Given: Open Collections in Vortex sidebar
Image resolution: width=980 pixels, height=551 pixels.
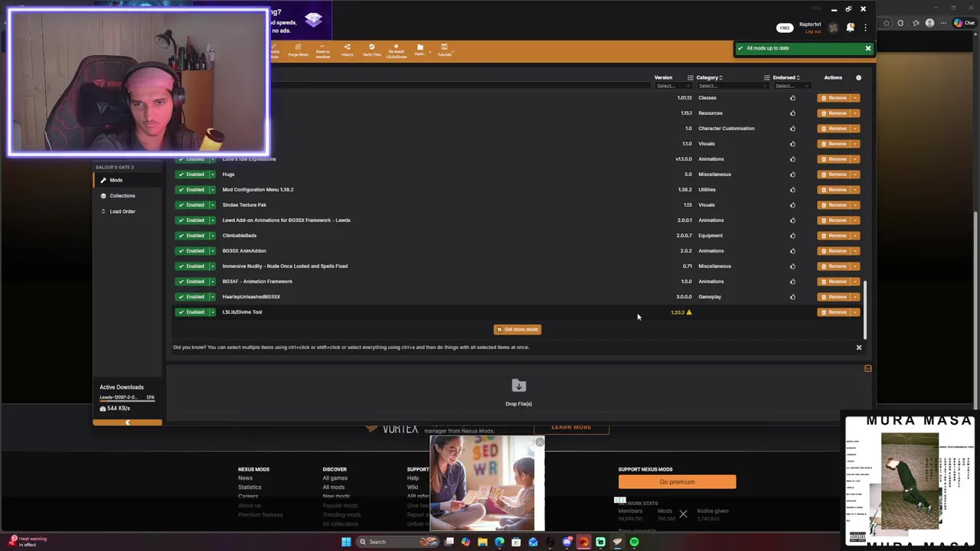Looking at the screenshot, I should click(126, 195).
